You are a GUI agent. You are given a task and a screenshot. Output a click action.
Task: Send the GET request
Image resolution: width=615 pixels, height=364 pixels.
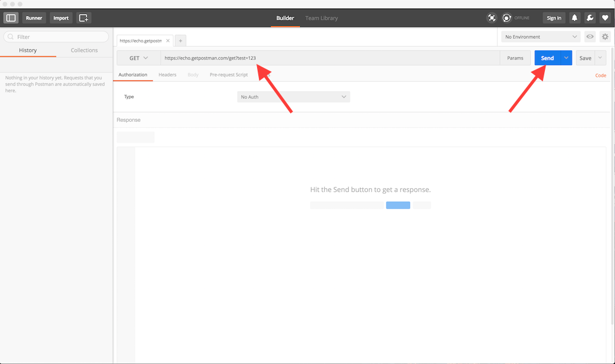547,58
